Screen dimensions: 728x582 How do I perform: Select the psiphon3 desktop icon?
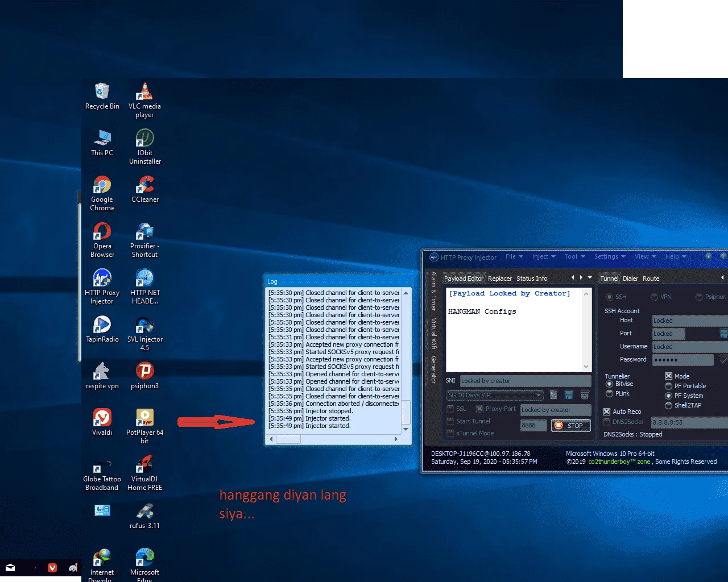pos(144,376)
